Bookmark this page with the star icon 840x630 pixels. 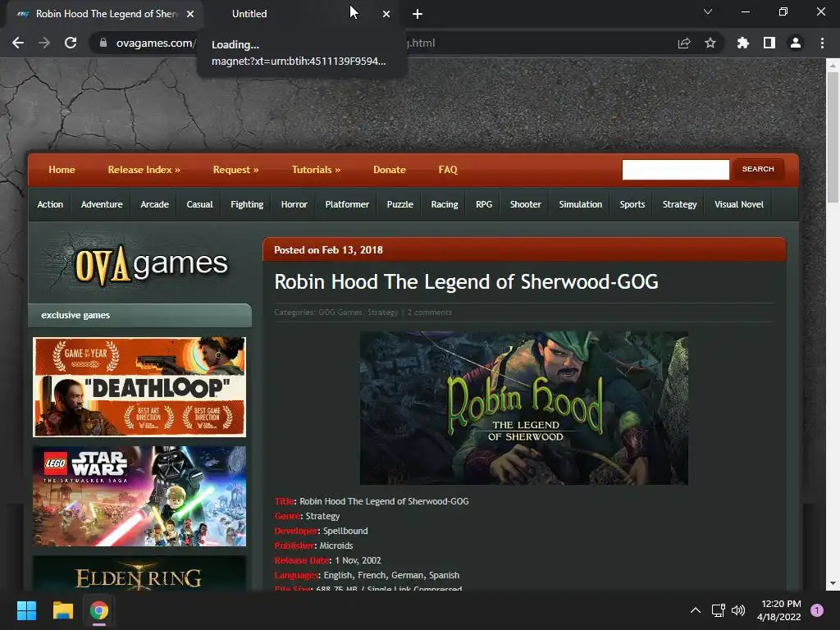pyautogui.click(x=710, y=43)
